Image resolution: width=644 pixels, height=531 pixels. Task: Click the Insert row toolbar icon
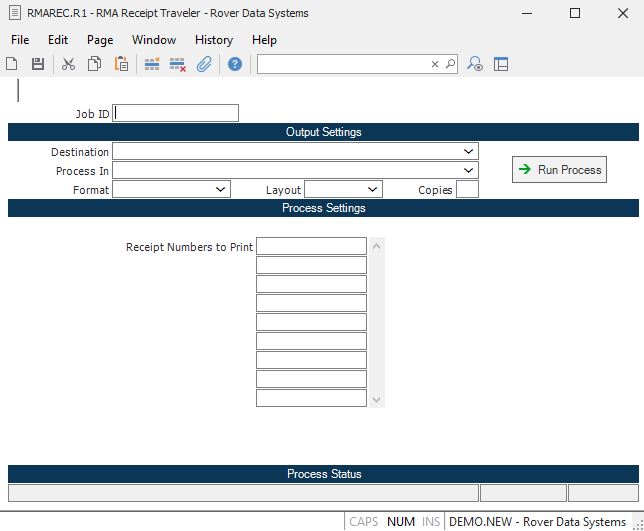152,64
